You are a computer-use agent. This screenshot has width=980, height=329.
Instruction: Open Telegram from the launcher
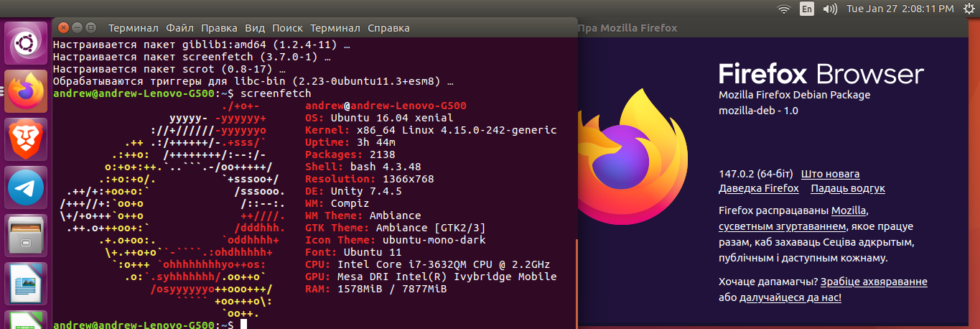tap(26, 187)
